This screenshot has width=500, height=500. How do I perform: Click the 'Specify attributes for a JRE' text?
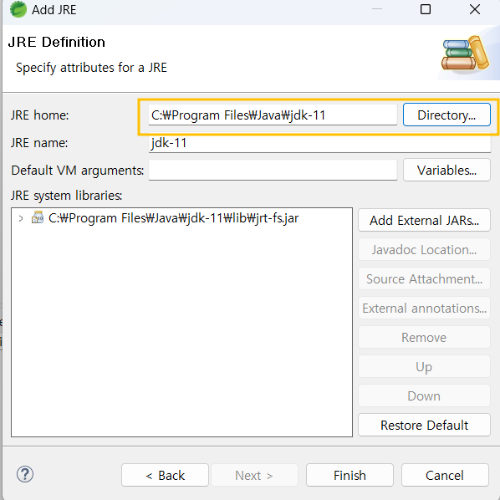point(91,68)
